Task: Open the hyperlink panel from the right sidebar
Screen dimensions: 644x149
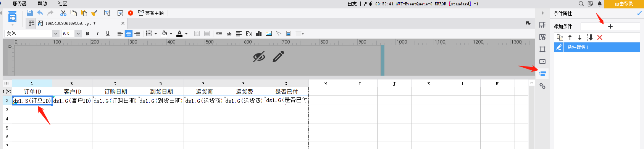Action: pyautogui.click(x=542, y=86)
